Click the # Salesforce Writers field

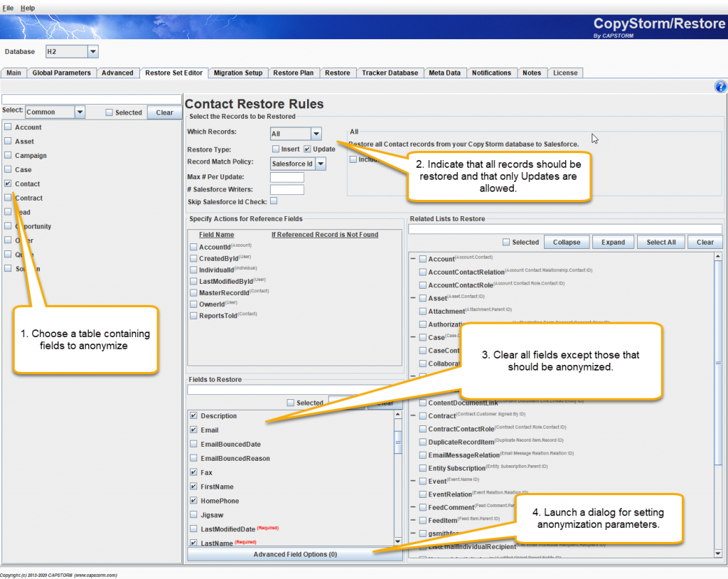point(287,190)
